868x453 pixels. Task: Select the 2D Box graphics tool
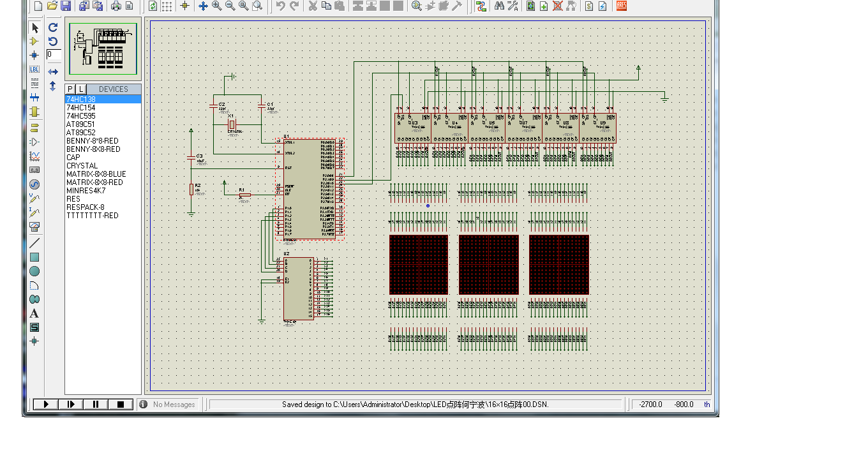coord(34,257)
